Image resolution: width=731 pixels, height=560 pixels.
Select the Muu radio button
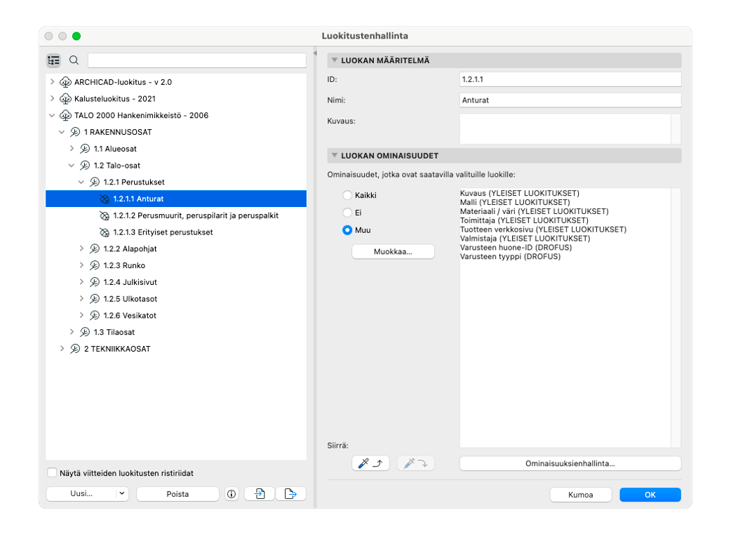tap(347, 230)
